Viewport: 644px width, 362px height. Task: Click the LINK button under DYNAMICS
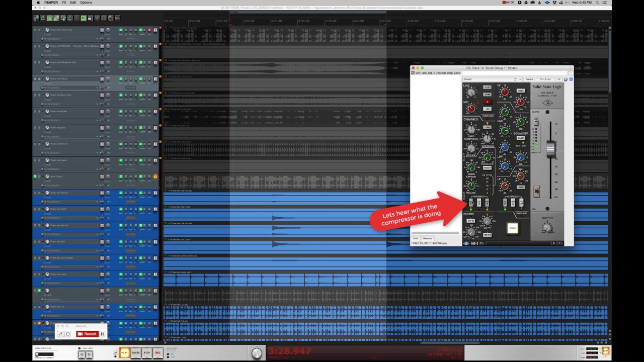pyautogui.click(x=488, y=127)
